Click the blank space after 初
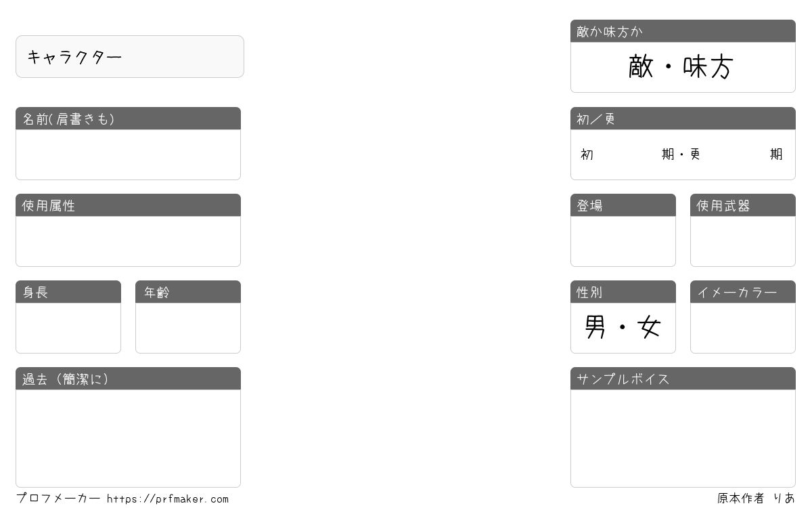812x508 pixels. (627, 154)
